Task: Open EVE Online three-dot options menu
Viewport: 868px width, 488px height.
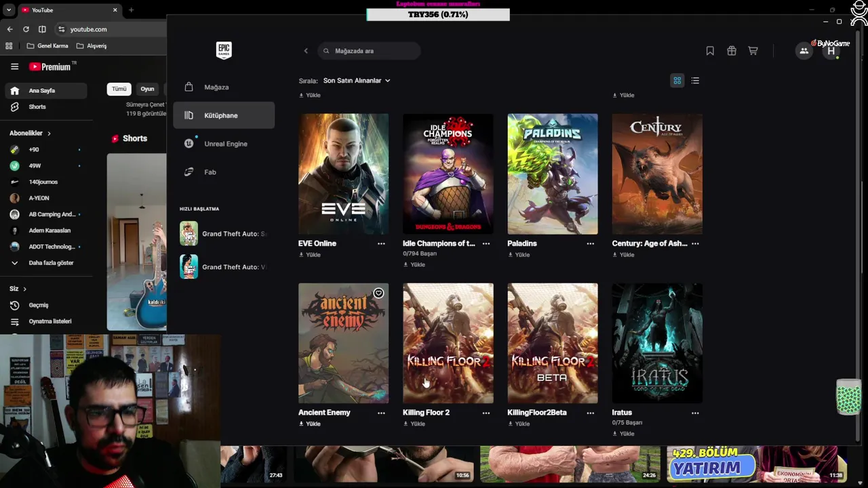Action: [381, 243]
